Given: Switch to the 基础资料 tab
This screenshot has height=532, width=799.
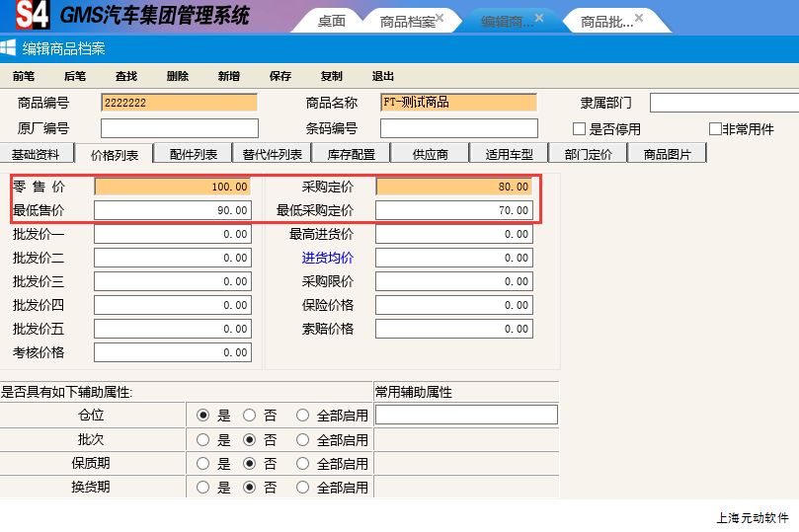Looking at the screenshot, I should [41, 154].
